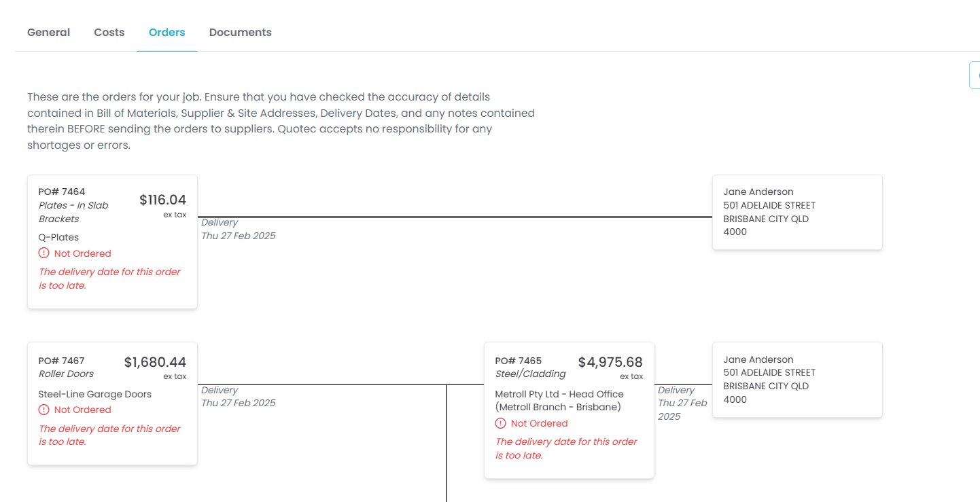980x502 pixels.
Task: Select the lower Jane Anderson address card
Action: coord(797,379)
